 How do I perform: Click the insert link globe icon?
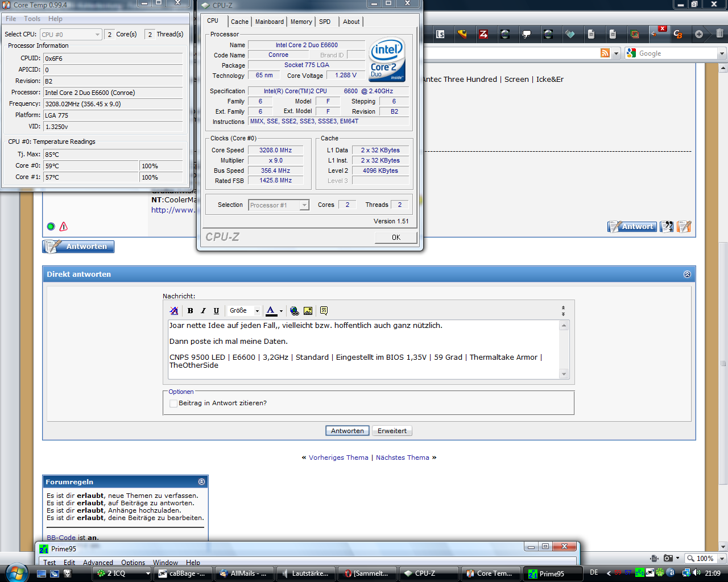click(294, 311)
